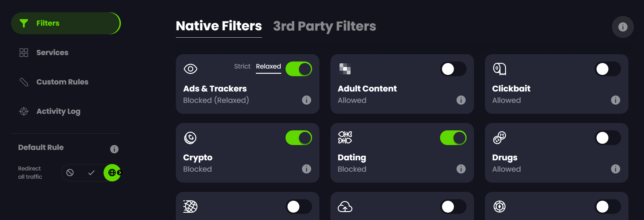Click the Ads & Trackers info icon

306,100
